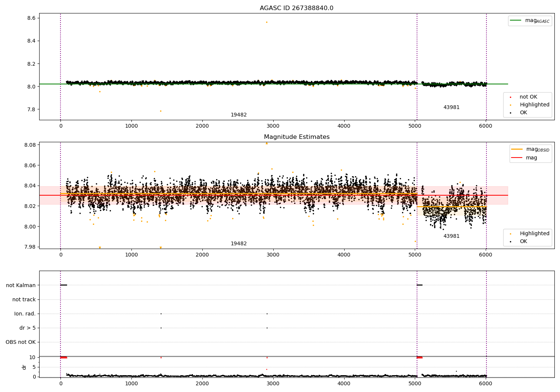The height and width of the screenshot is (392, 560).
Task: Click the orange mag OBSID line for observation 43981
Action: [x=452, y=207]
